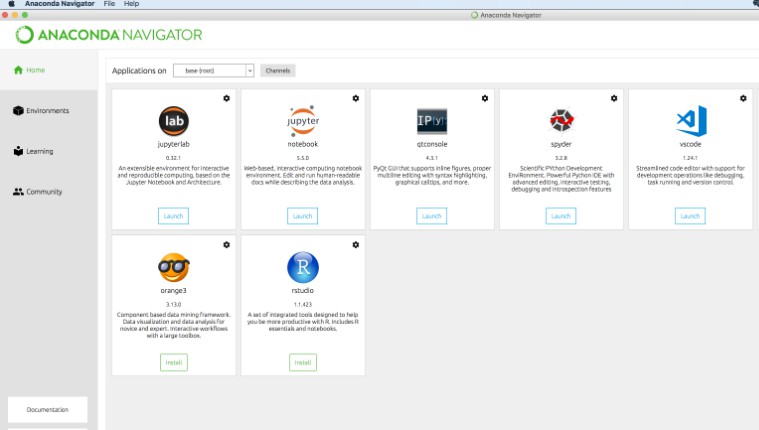Click the Anaconda Navigator logo

tap(109, 35)
